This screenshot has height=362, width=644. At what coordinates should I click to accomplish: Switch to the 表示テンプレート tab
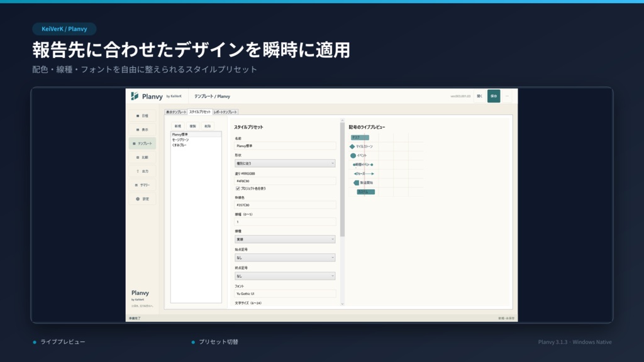tap(176, 112)
